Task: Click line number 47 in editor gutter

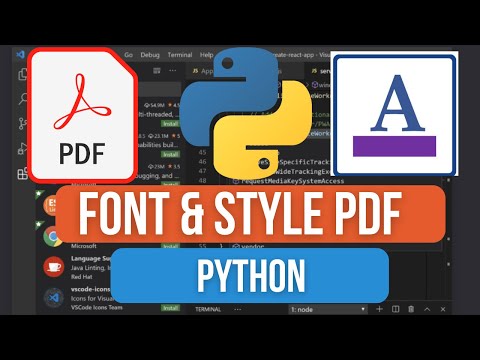Action: tap(202, 171)
